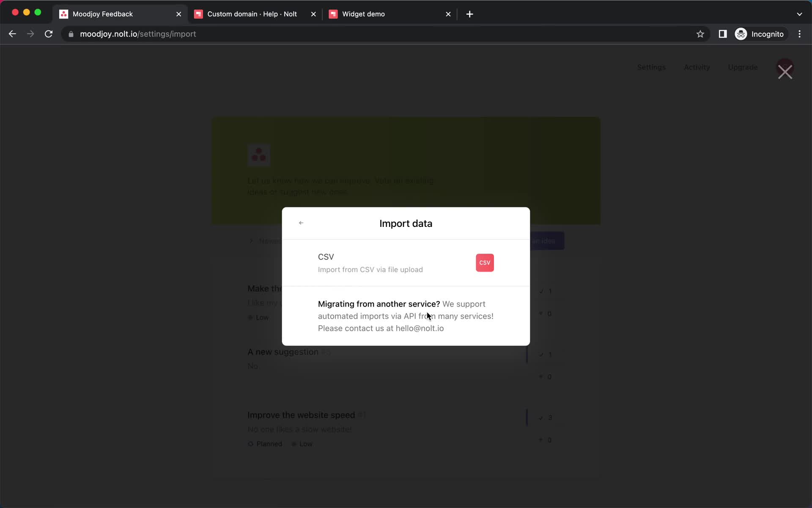The width and height of the screenshot is (812, 508).
Task: Click the refresh page icon
Action: [x=49, y=34]
